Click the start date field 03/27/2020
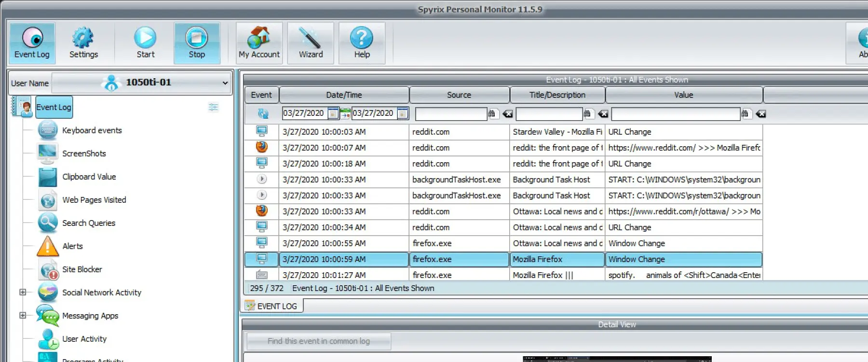The image size is (868, 362). click(x=304, y=113)
